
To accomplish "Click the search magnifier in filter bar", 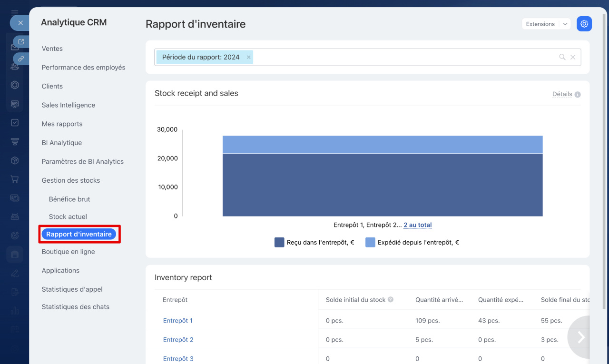I will [562, 57].
